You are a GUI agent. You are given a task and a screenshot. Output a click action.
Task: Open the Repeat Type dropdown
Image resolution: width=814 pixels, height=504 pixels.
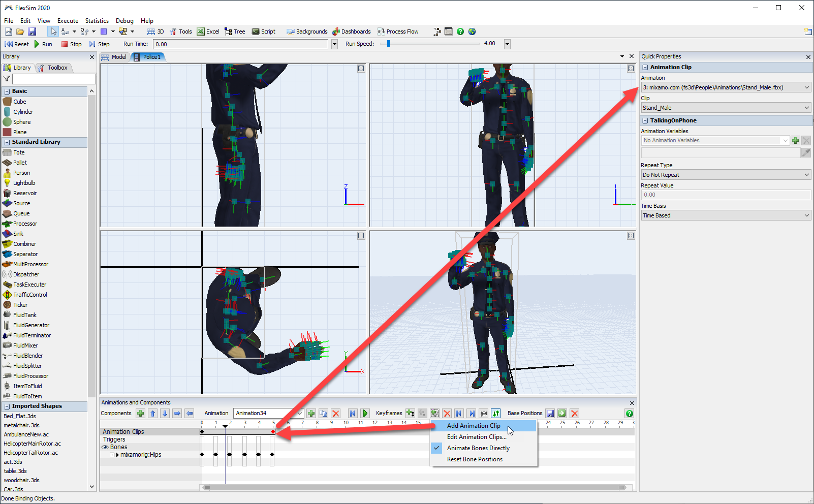[726, 175]
